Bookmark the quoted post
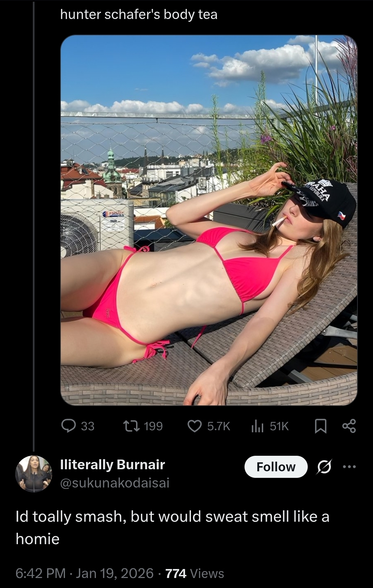 pyautogui.click(x=321, y=426)
